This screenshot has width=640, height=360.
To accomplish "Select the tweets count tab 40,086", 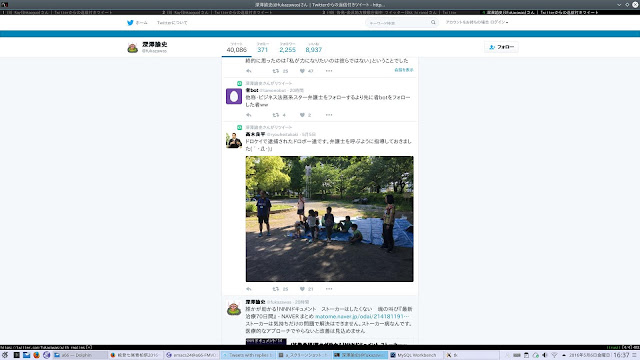I will click(x=237, y=47).
